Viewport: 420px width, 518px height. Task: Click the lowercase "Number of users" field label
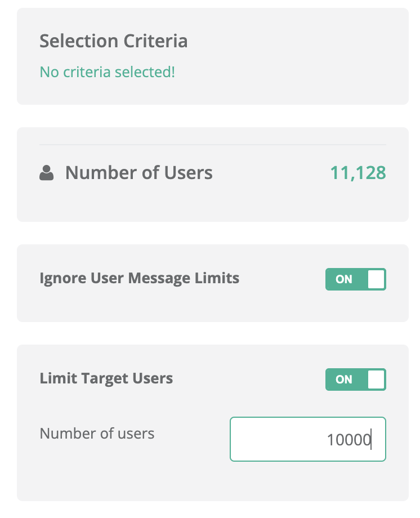tap(97, 434)
